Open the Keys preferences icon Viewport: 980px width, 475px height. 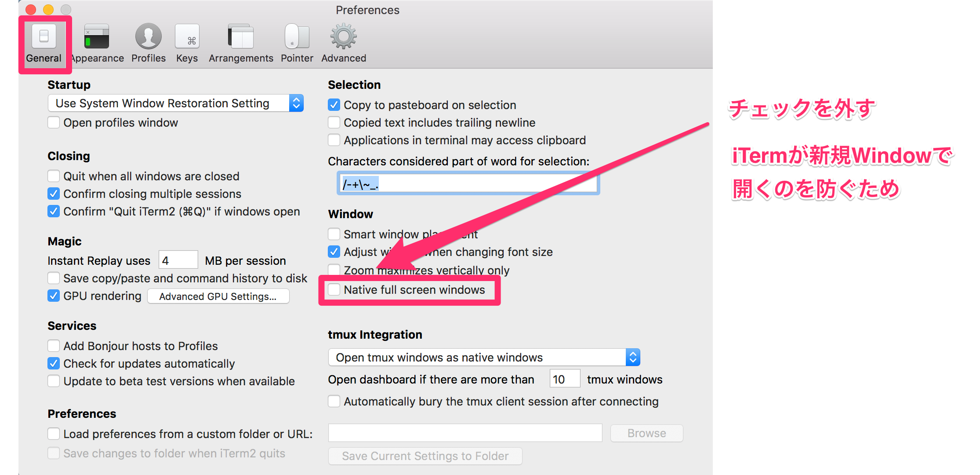(187, 36)
